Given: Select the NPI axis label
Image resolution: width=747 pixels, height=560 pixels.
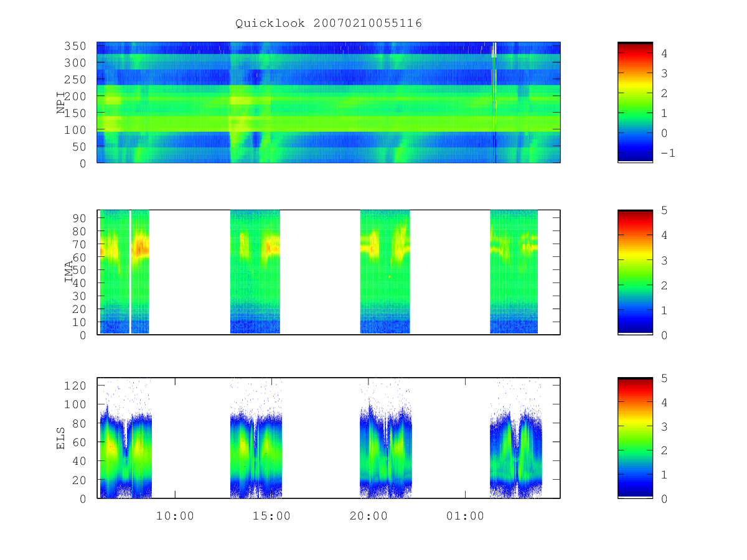Looking at the screenshot, I should [x=61, y=103].
